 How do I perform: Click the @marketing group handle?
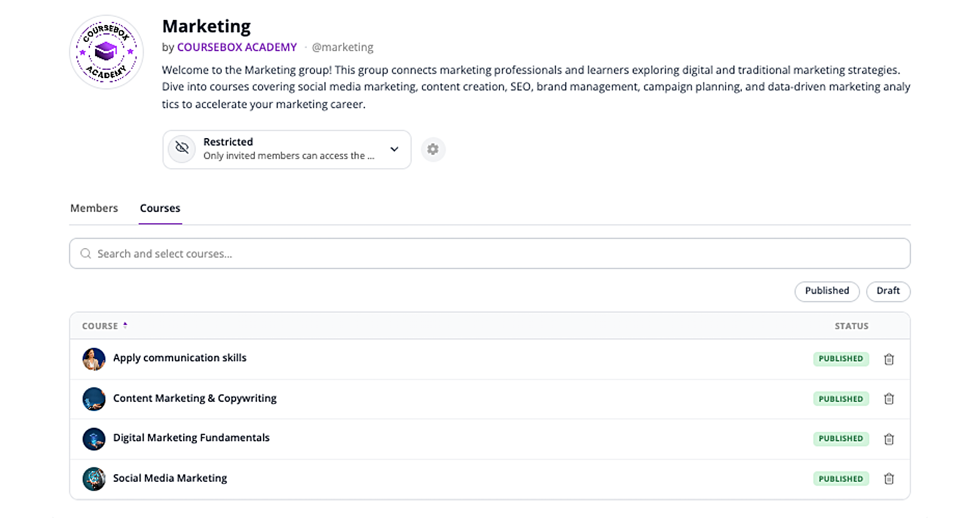(x=342, y=47)
